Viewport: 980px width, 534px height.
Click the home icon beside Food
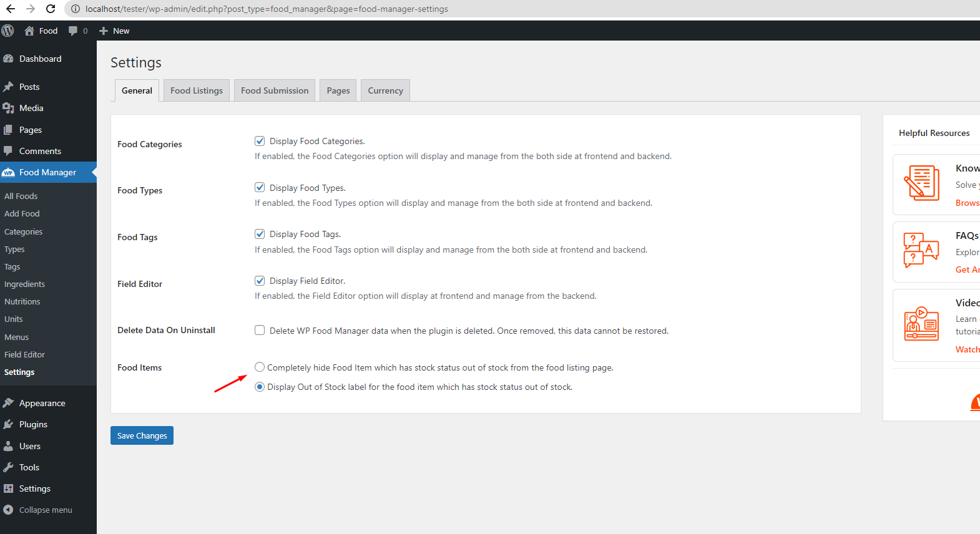pyautogui.click(x=29, y=31)
